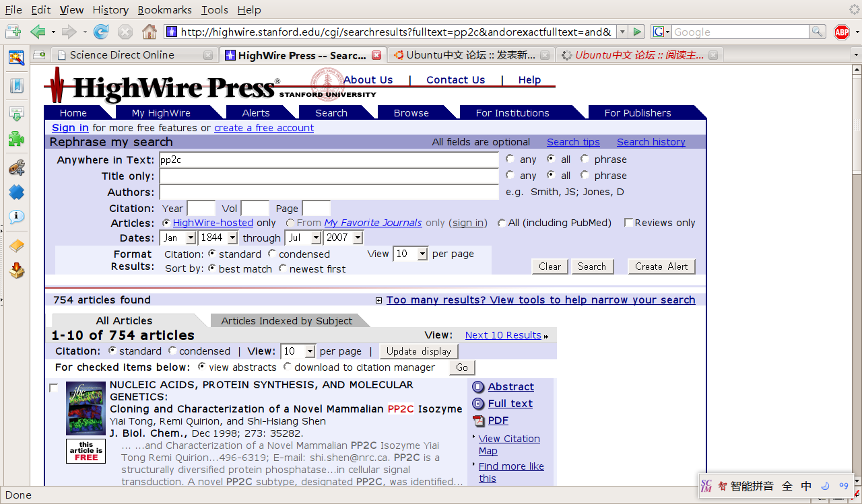862x504 pixels.
Task: Click the sidebar info bubble icon
Action: [x=16, y=217]
